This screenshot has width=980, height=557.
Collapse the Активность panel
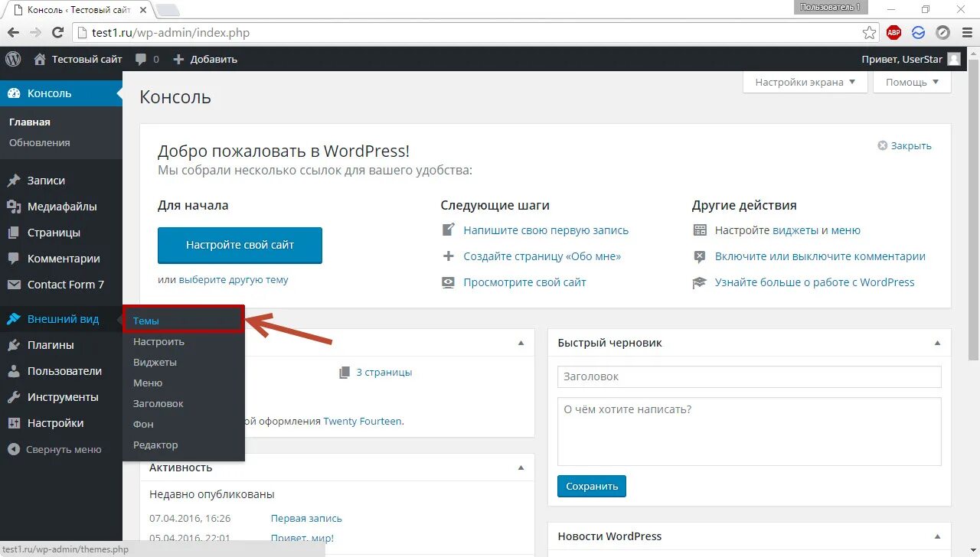[x=521, y=467]
